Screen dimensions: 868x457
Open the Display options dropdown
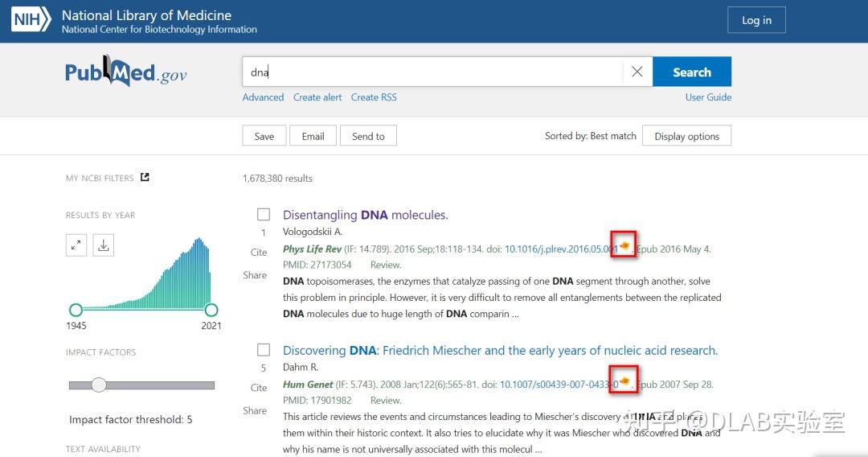687,136
